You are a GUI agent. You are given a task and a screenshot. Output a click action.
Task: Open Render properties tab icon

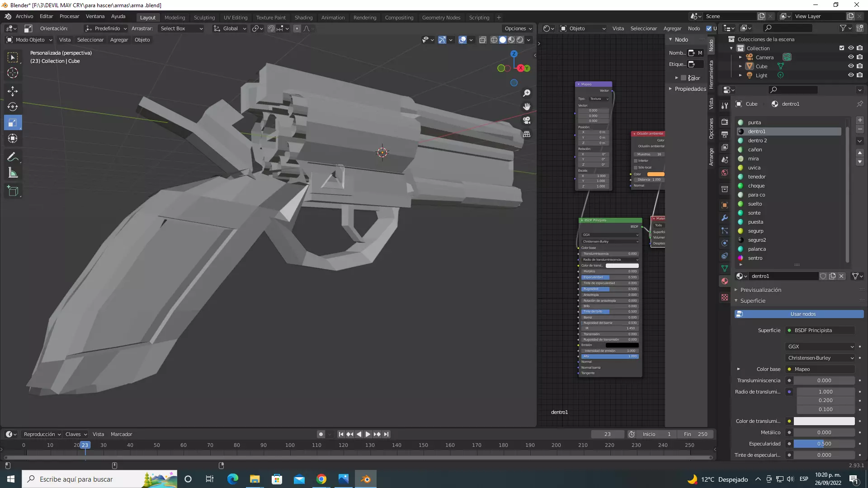click(725, 122)
